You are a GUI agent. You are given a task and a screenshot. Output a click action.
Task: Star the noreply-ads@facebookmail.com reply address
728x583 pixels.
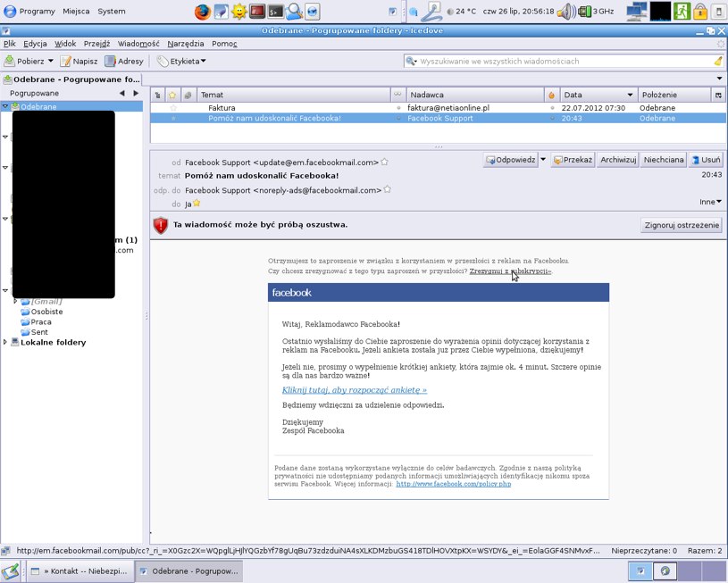tap(387, 189)
